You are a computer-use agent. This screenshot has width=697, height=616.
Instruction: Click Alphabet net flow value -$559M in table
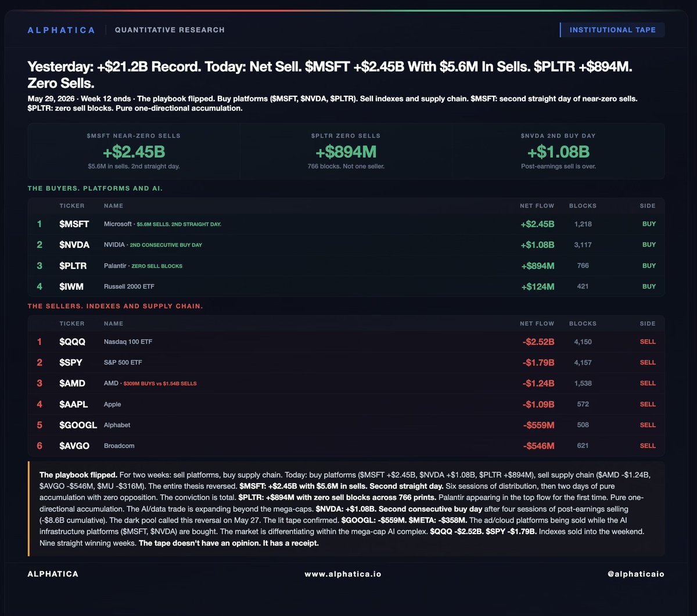coord(540,426)
